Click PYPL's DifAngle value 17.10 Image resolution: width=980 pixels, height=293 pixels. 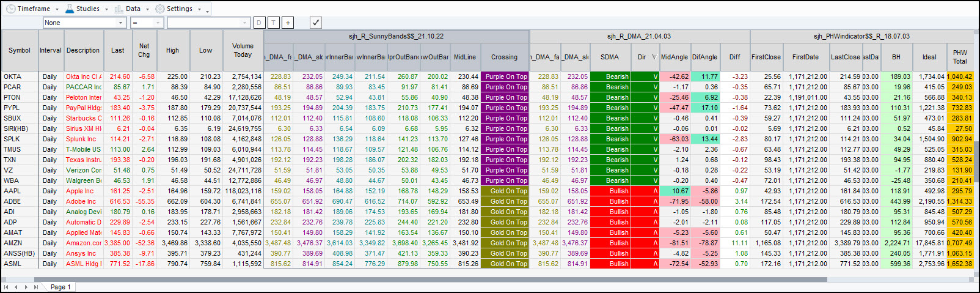point(705,108)
